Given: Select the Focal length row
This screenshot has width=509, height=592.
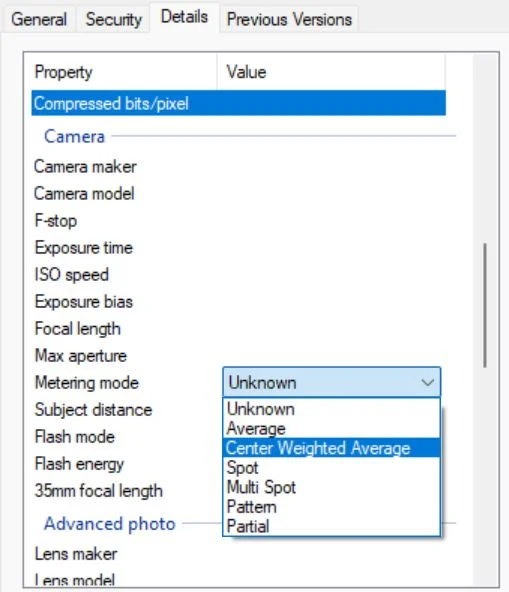Looking at the screenshot, I should coord(239,329).
